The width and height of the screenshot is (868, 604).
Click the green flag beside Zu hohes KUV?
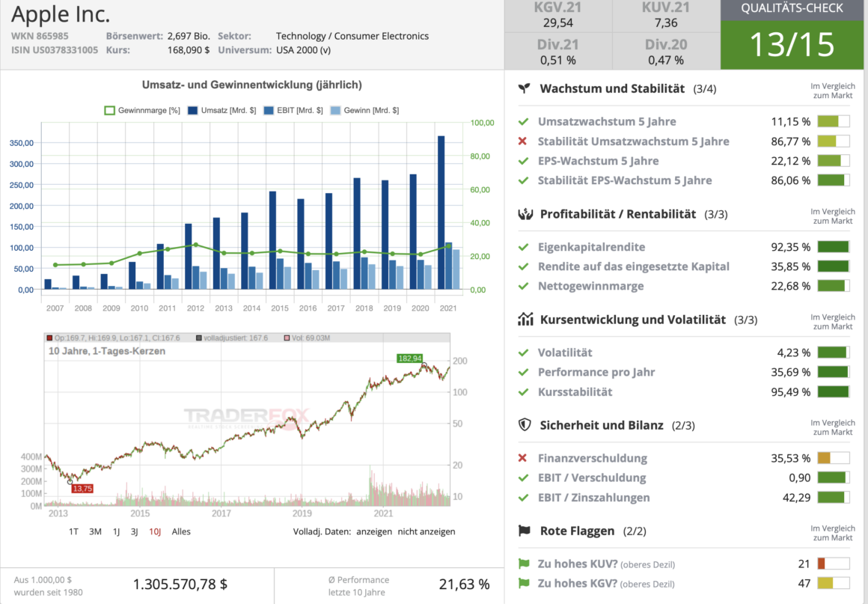[x=523, y=564]
